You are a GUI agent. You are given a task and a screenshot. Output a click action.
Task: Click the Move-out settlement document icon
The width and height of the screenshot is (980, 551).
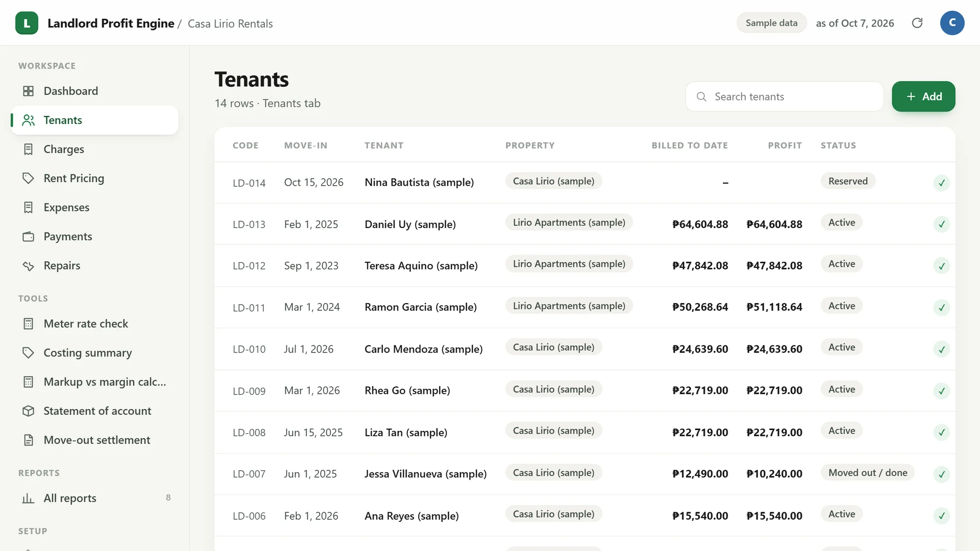29,440
